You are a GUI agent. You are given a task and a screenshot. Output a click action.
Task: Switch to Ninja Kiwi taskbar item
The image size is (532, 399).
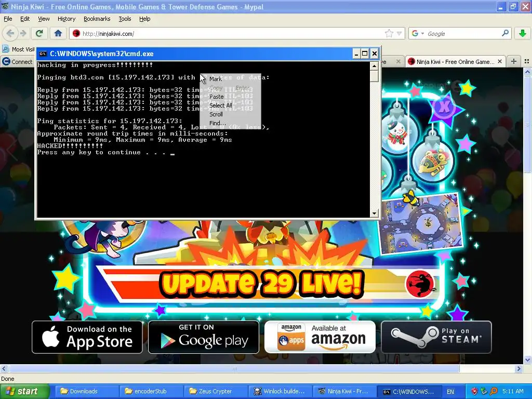coord(344,391)
